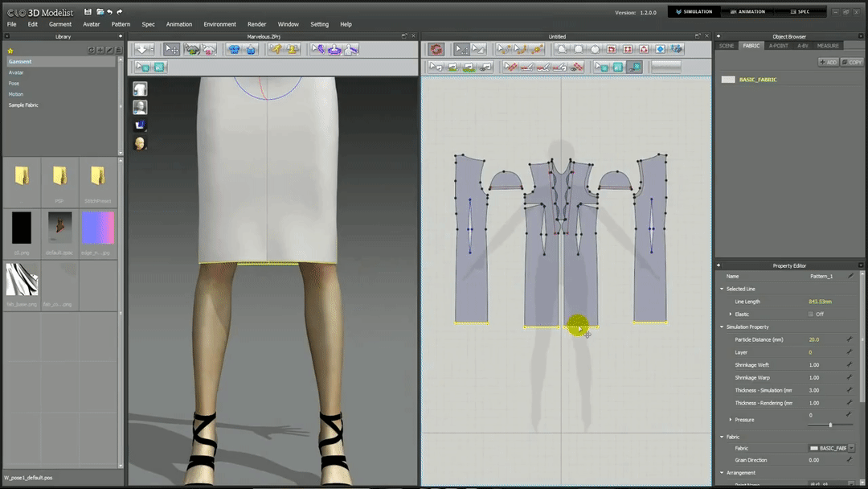Select the move/select arrow tool in 3D toolbar
Screen dimensions: 868x489
click(172, 49)
